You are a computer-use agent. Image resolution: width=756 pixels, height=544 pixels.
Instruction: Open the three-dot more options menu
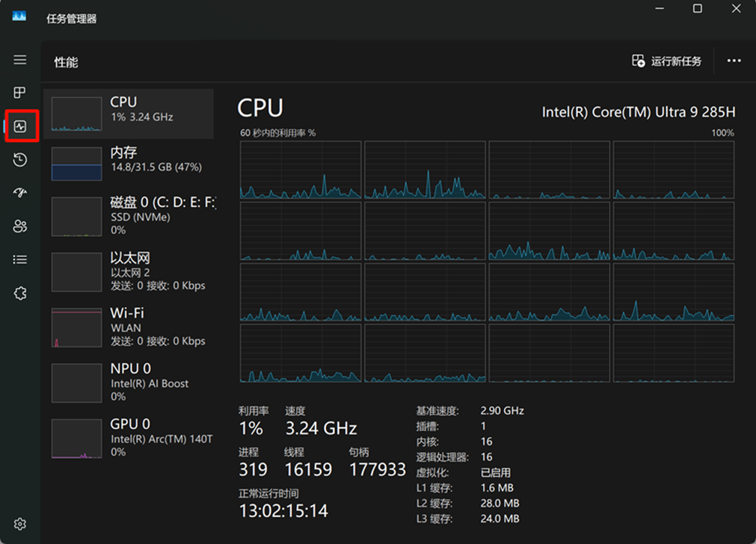pos(734,61)
